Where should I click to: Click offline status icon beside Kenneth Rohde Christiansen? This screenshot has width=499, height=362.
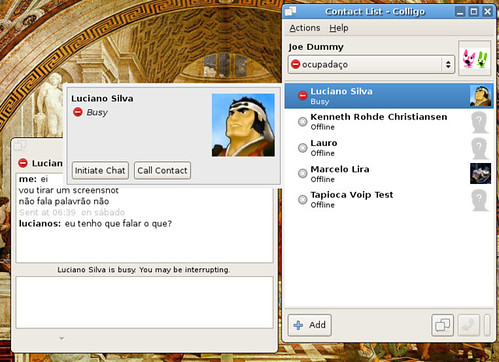click(303, 122)
